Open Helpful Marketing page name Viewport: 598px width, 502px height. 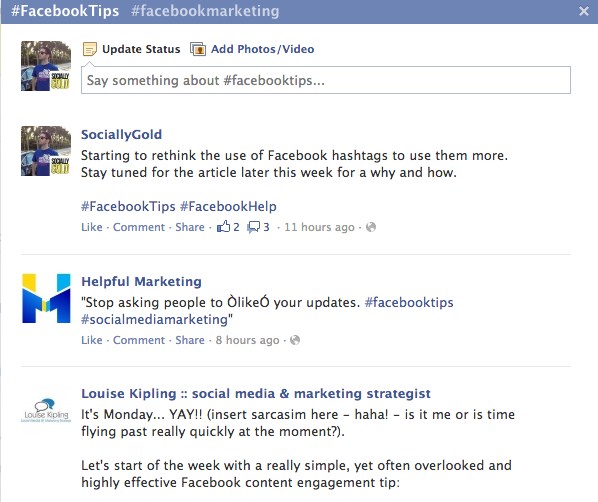(x=141, y=282)
